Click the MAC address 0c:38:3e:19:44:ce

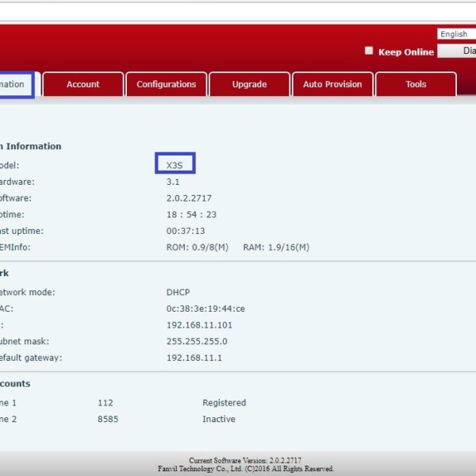point(205,309)
